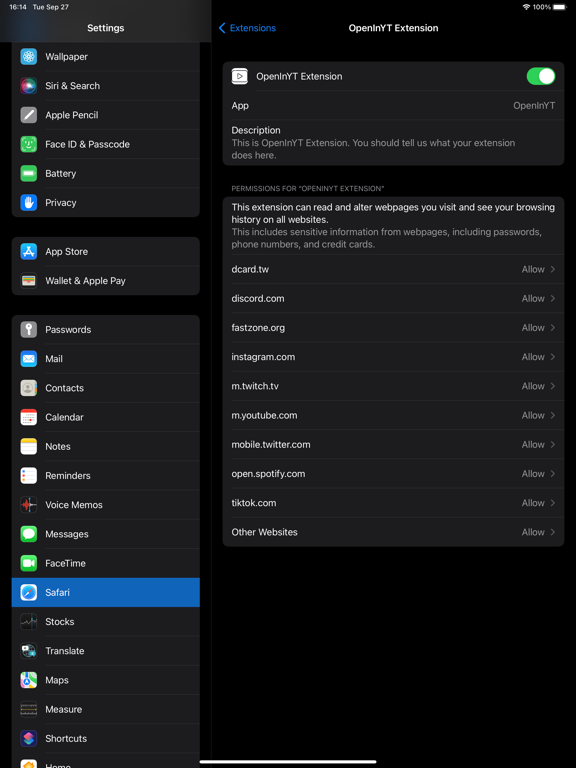Tap the Mail envelope icon
Screen dimensions: 576x768
(28, 359)
